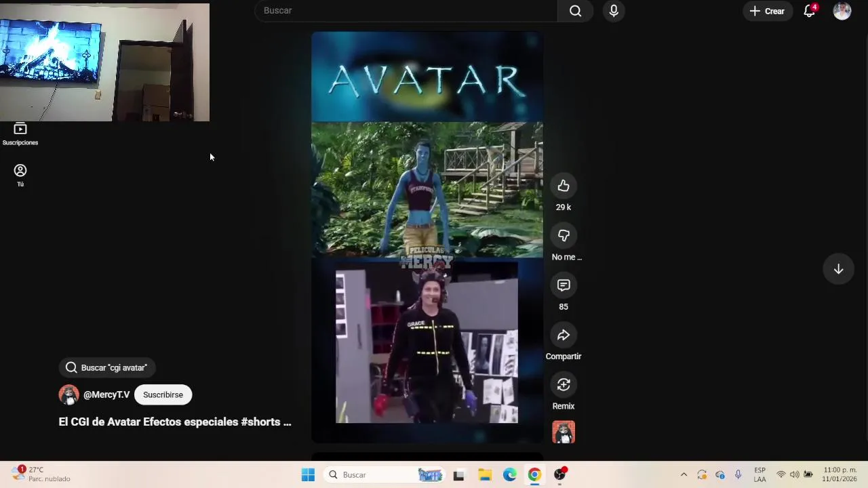Start voice search with microphone
Screen dimensions: 868x488
point(614,11)
